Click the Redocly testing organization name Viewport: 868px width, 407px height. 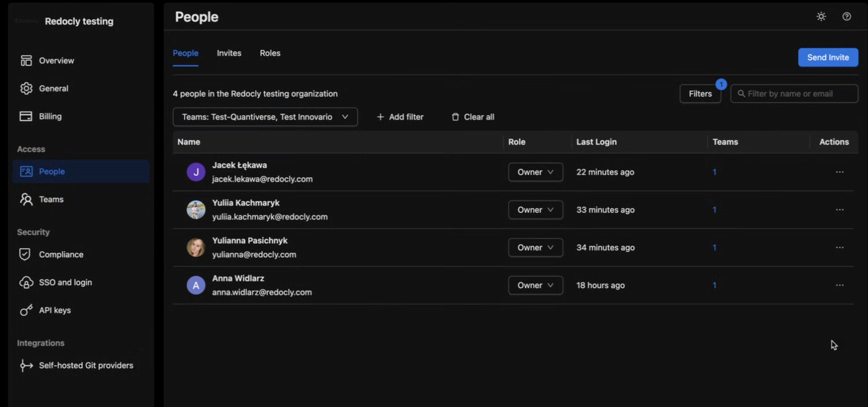pos(79,21)
